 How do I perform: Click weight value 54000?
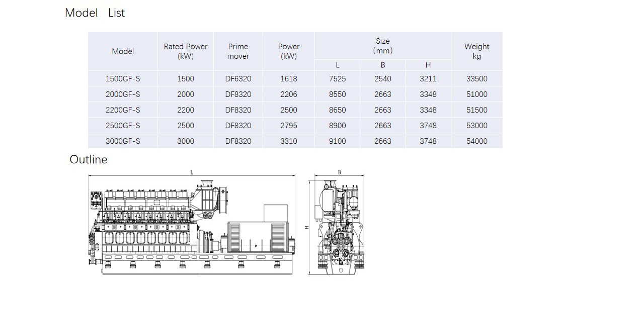[477, 141]
